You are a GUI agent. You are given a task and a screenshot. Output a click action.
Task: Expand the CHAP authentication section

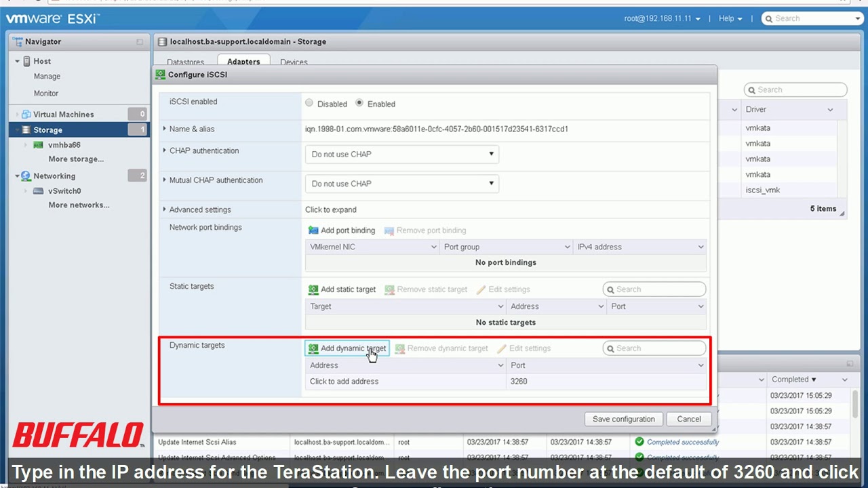tap(165, 150)
